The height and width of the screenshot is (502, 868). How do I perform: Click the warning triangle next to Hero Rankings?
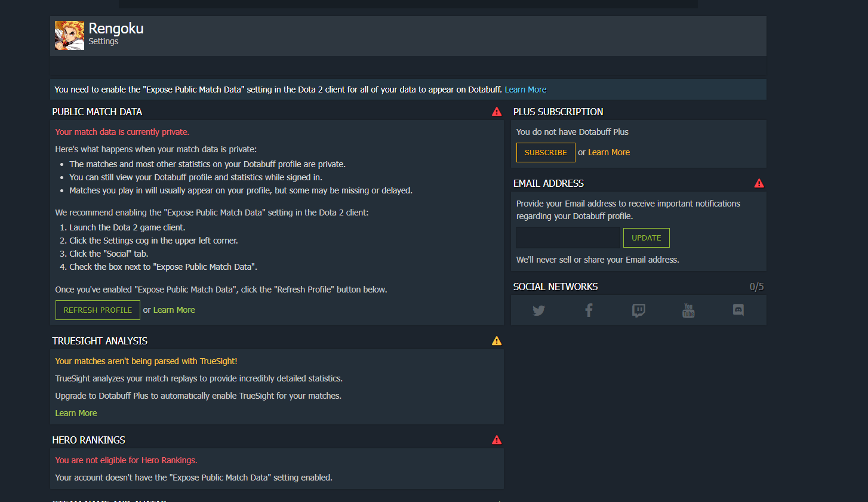coord(496,439)
